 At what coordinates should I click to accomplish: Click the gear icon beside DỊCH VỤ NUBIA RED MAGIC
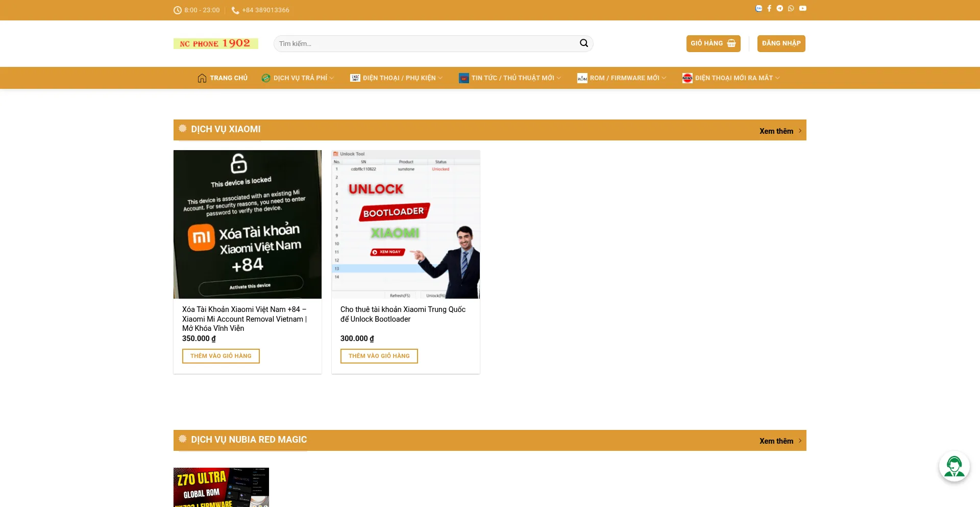coord(183,439)
